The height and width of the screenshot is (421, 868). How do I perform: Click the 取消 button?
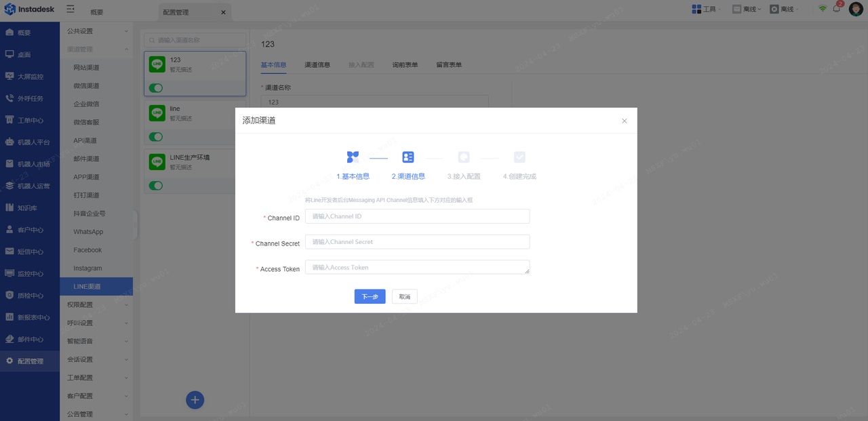[405, 297]
